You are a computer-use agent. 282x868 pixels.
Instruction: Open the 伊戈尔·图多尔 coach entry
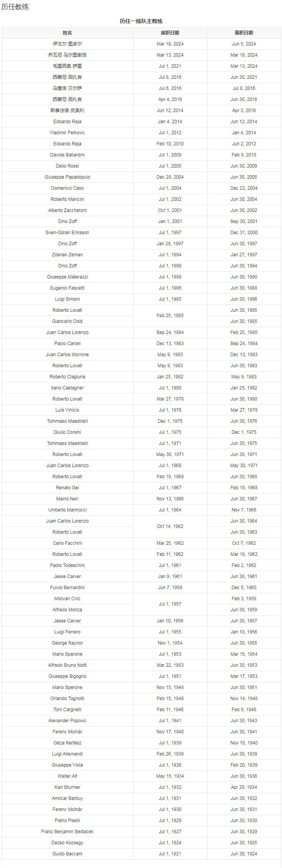click(67, 44)
